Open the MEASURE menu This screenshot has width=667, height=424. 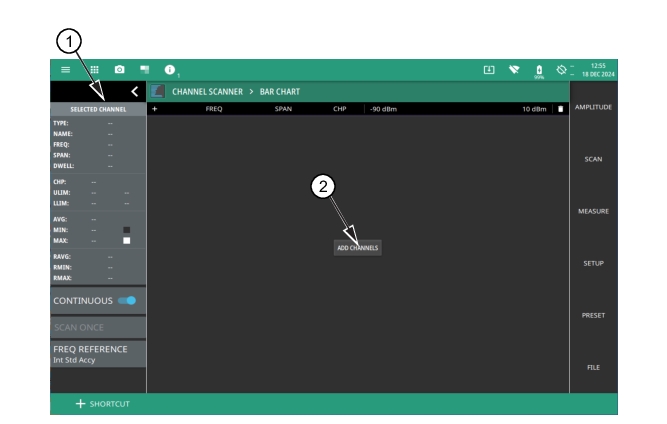pyautogui.click(x=593, y=211)
